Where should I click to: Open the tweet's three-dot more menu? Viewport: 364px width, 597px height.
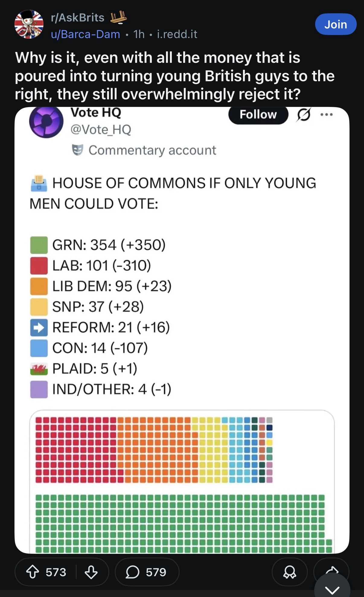point(327,115)
